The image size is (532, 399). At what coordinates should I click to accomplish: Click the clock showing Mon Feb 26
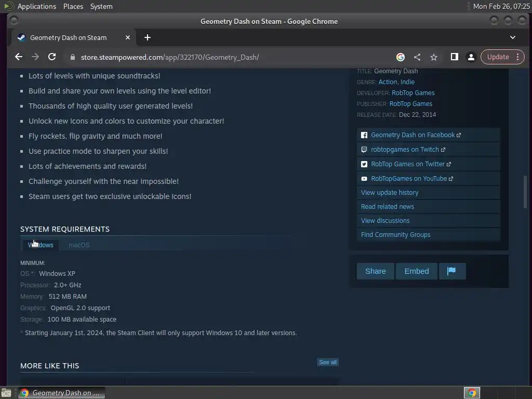click(501, 6)
